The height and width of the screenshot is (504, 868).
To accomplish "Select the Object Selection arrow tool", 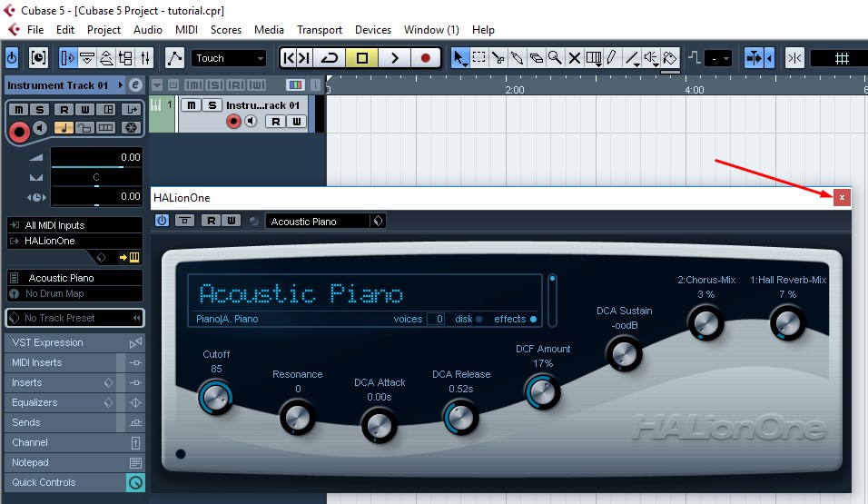I will pos(459,57).
